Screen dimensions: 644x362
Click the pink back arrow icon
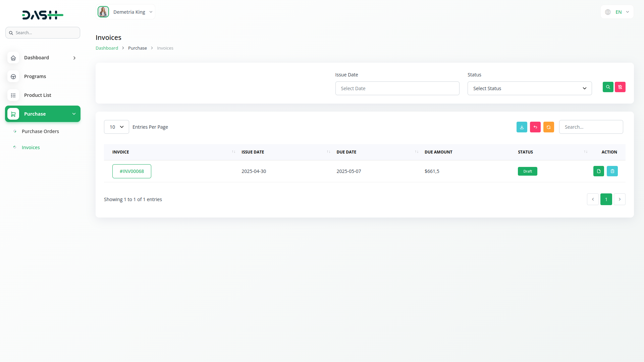pyautogui.click(x=535, y=127)
